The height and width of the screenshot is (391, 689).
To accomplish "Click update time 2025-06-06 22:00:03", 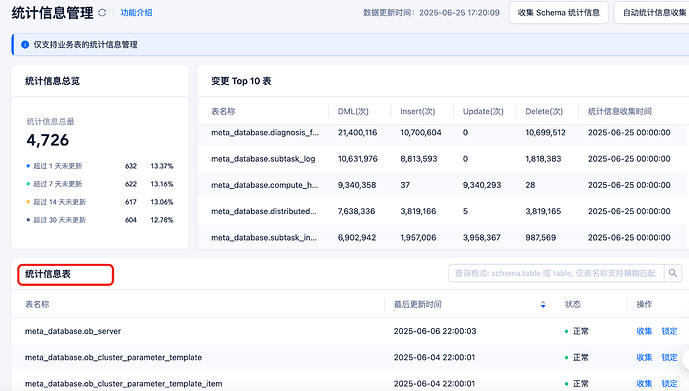I will click(435, 331).
